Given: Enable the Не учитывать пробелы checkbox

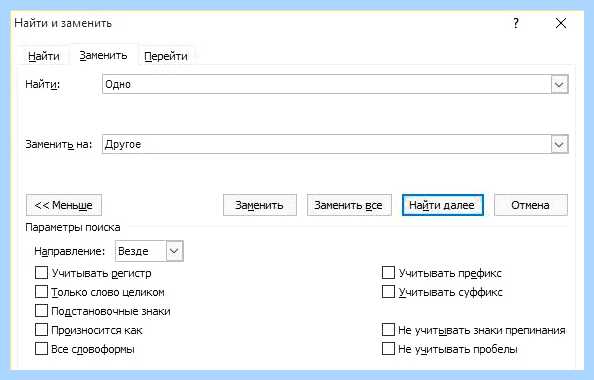Looking at the screenshot, I should (388, 349).
